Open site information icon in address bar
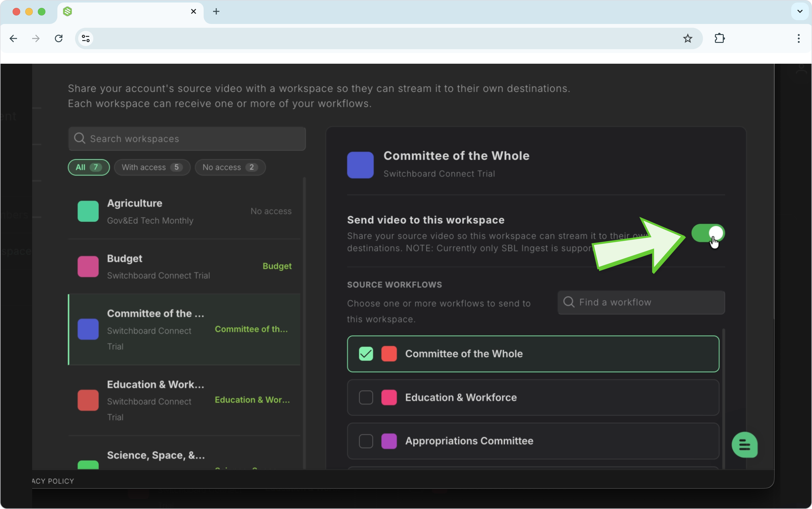The image size is (812, 509). tap(86, 38)
